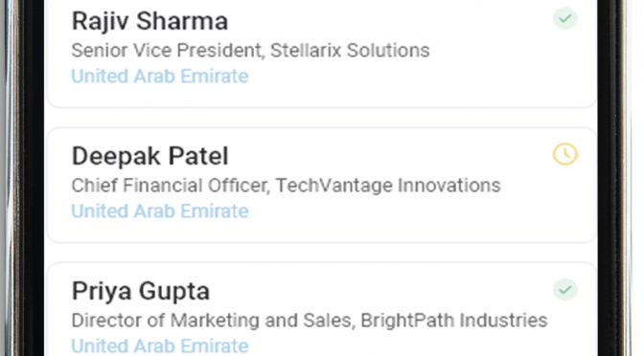Screen dimensions: 644x356
Task: Click the gap between Deepak and Priya cards
Action: [x=322, y=253]
